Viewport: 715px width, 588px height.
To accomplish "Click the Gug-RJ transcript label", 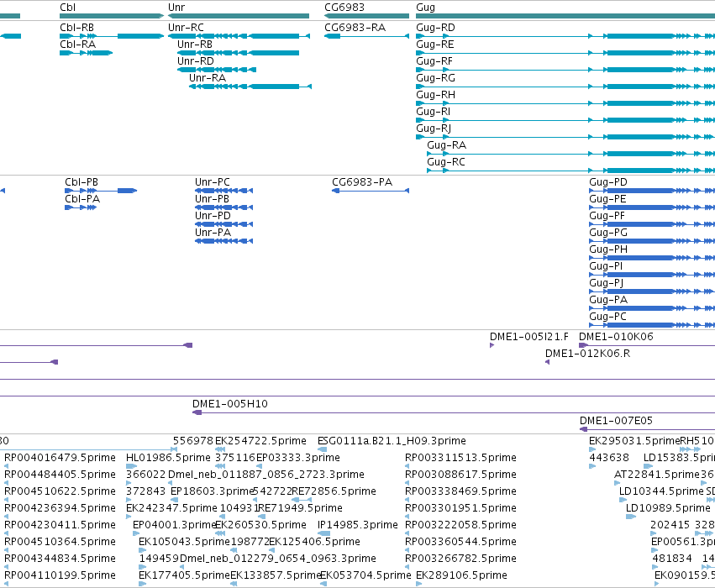I will (x=434, y=129).
